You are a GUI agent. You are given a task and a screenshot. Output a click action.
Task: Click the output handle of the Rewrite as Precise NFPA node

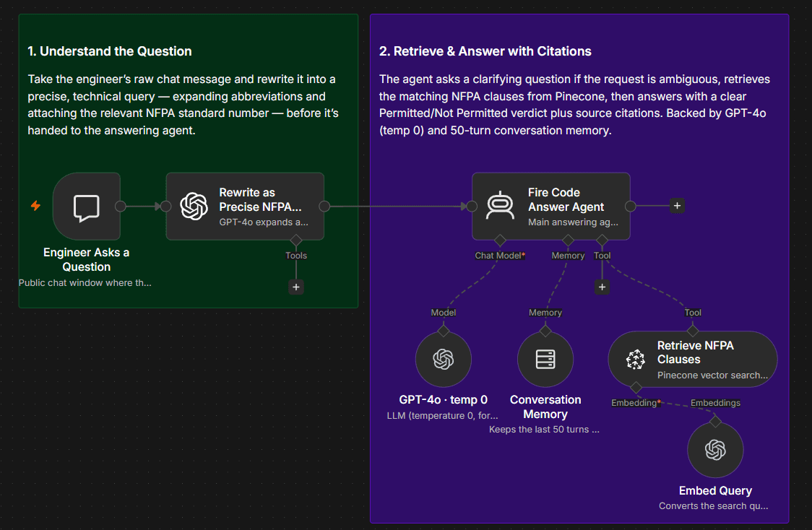click(x=324, y=206)
